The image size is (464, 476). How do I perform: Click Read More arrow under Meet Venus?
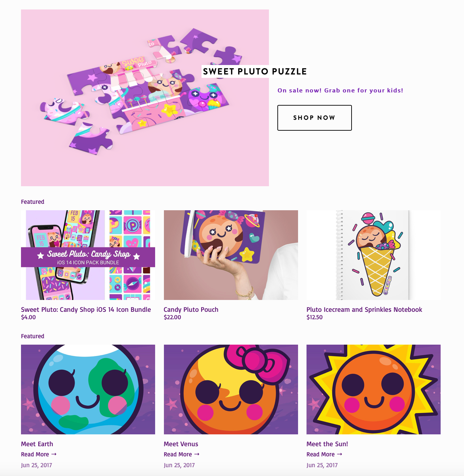click(x=182, y=454)
